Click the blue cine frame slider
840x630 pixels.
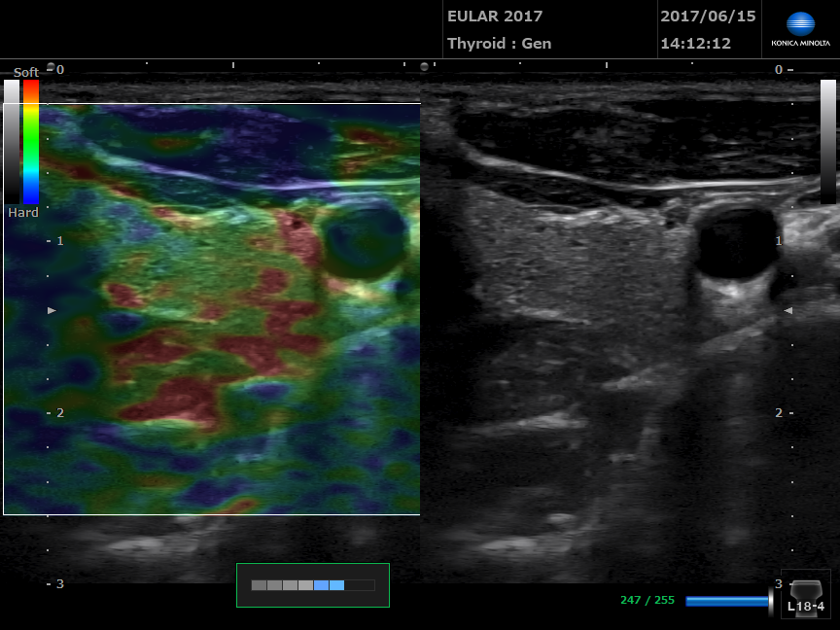[x=728, y=601]
